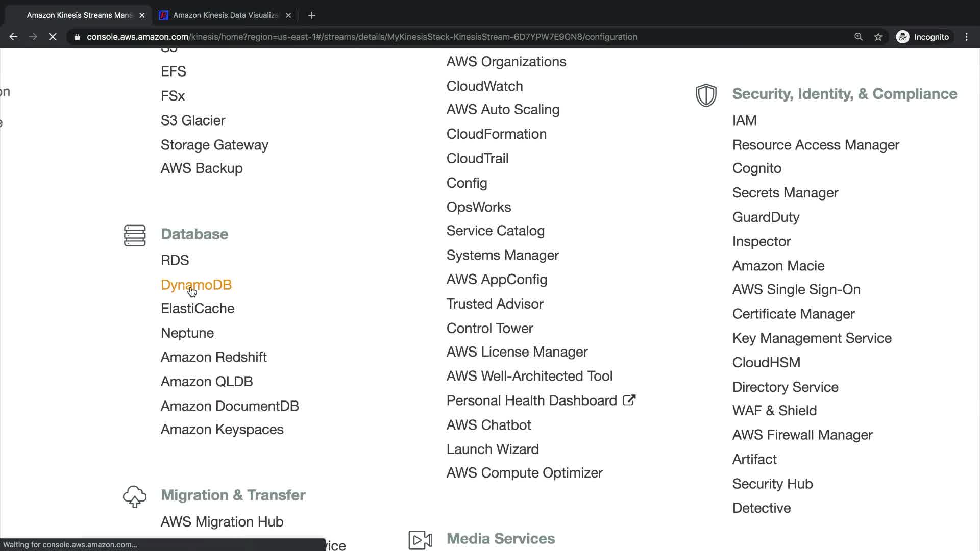980x551 pixels.
Task: Open a new browser tab
Action: (311, 15)
